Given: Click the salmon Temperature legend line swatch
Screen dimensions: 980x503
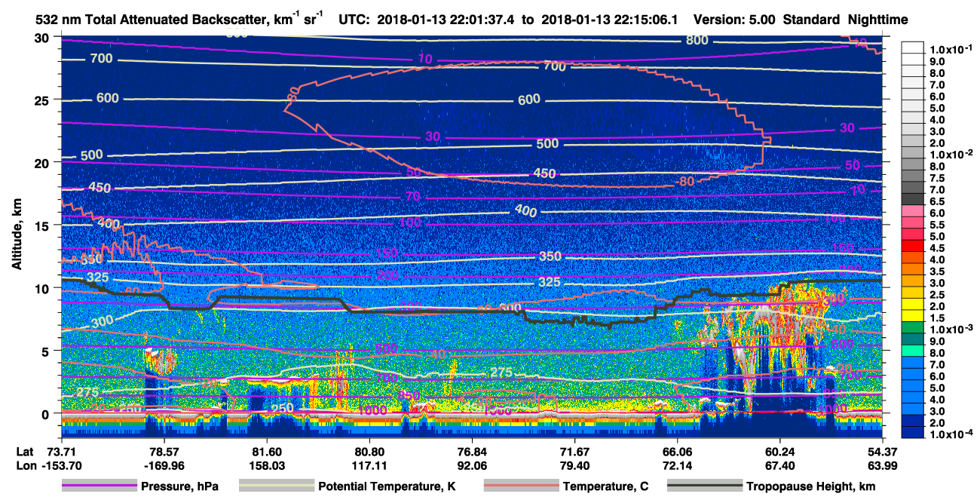Looking at the screenshot, I should coord(520,486).
